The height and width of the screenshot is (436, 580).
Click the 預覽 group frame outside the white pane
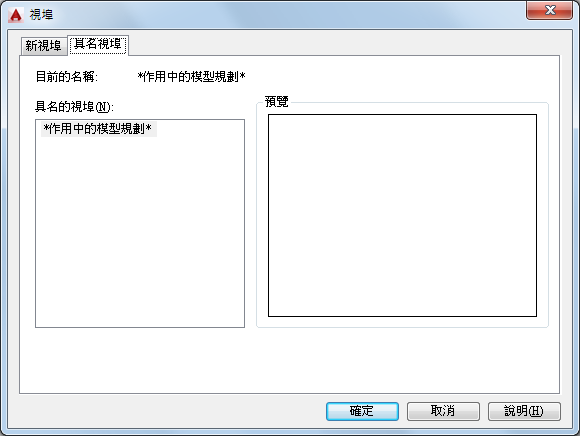(x=402, y=322)
